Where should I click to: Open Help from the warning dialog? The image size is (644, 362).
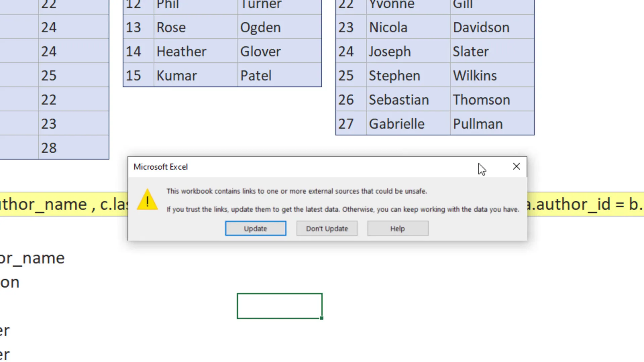click(397, 228)
